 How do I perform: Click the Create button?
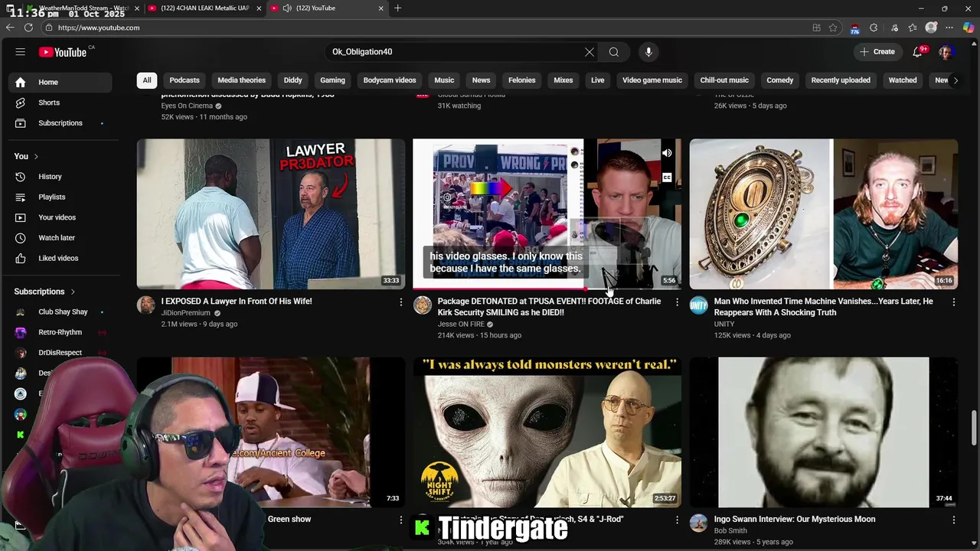(877, 52)
